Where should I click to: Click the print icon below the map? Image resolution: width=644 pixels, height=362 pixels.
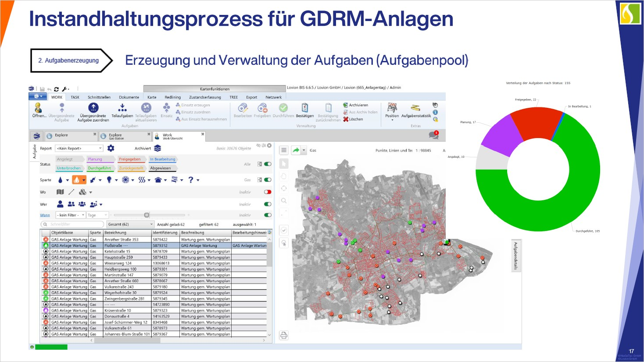(284, 336)
